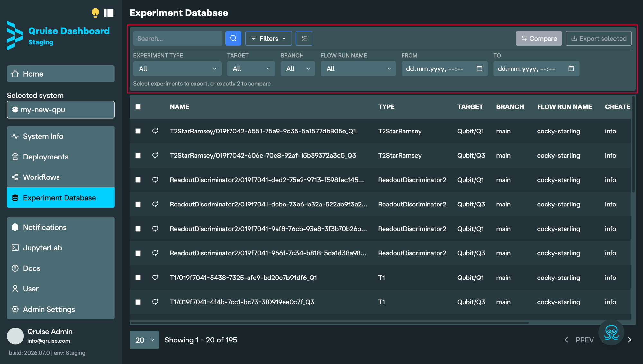Click rerun icon for T1 Q3 row
The width and height of the screenshot is (643, 364).
[155, 302]
